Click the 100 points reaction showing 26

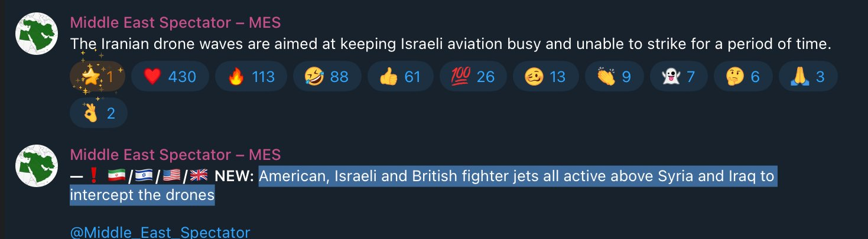(x=473, y=77)
